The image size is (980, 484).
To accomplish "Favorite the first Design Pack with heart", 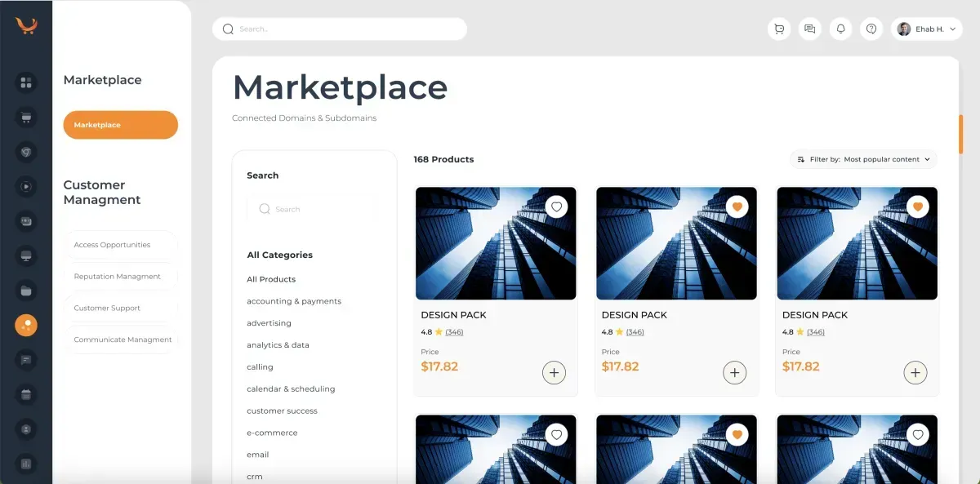I will coord(557,207).
